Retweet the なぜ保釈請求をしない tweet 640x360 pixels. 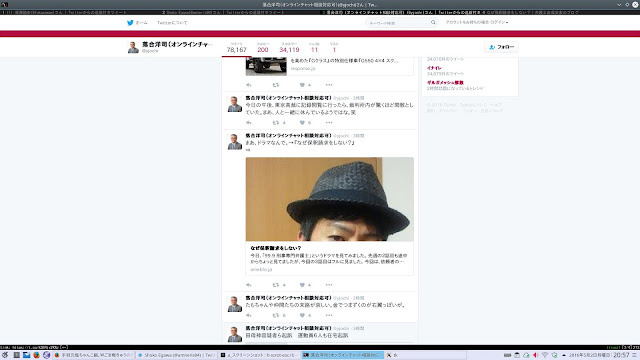[276, 285]
